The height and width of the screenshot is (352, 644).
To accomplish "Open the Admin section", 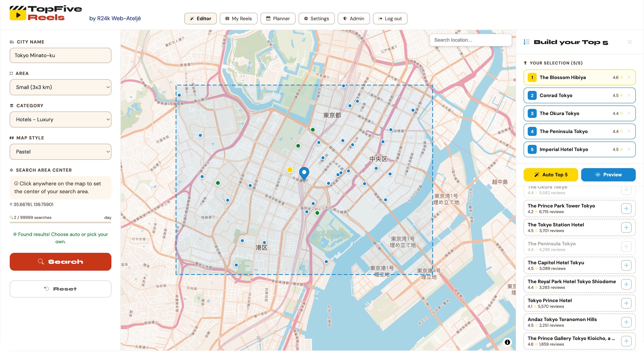I will (x=353, y=18).
